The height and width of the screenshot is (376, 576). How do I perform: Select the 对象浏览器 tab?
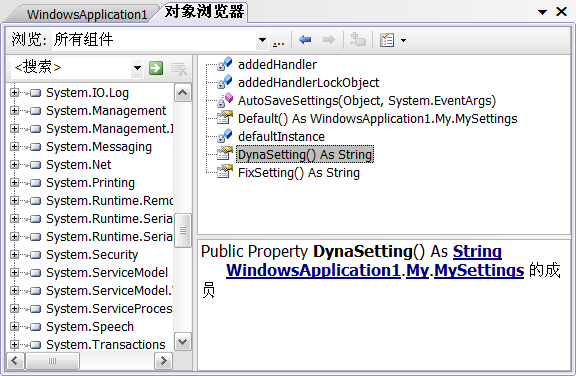point(204,12)
